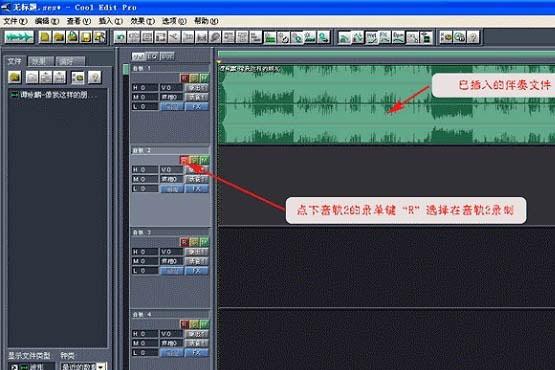The width and height of the screenshot is (555, 370).
Task: Mute track 3 with its M button
Action: coord(204,242)
